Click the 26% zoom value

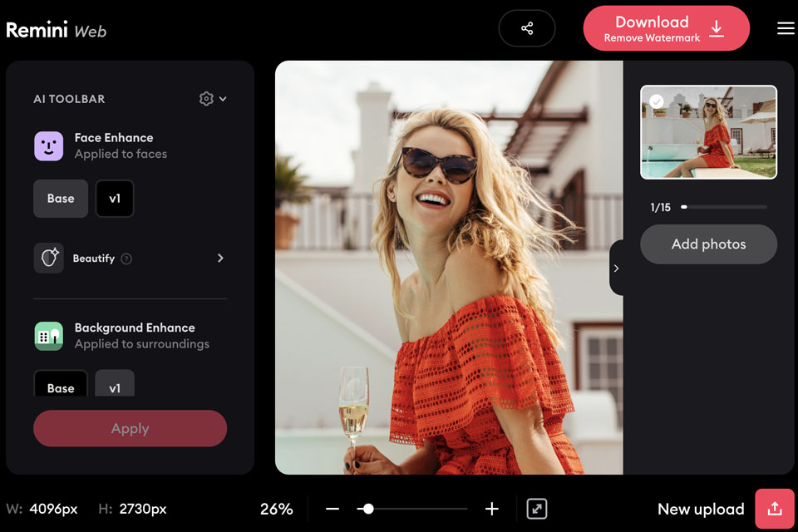tap(276, 509)
